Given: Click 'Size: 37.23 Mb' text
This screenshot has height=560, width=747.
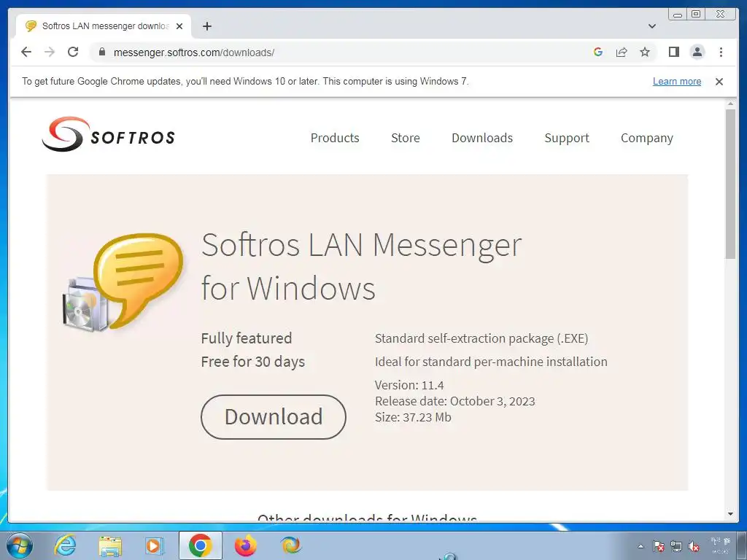Looking at the screenshot, I should tap(413, 417).
